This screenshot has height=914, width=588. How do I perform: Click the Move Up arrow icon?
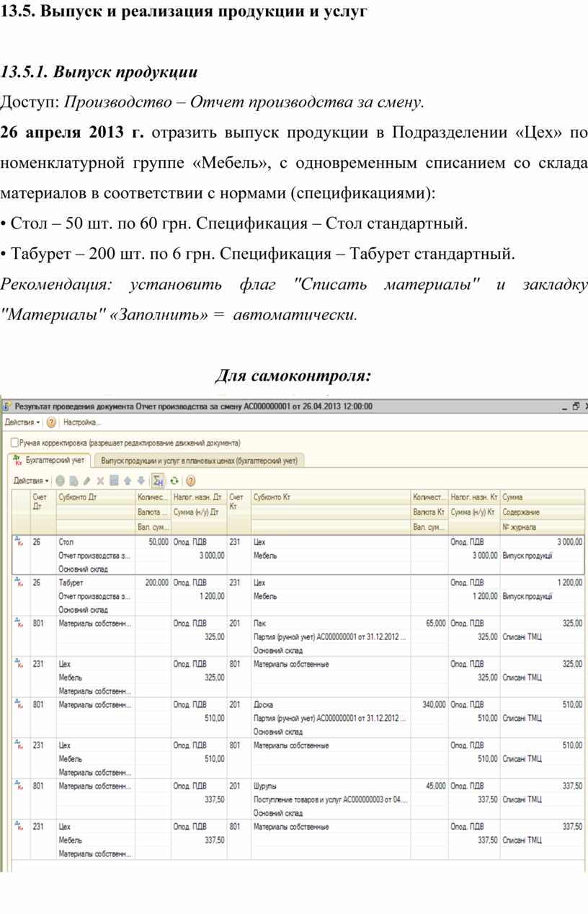[128, 481]
